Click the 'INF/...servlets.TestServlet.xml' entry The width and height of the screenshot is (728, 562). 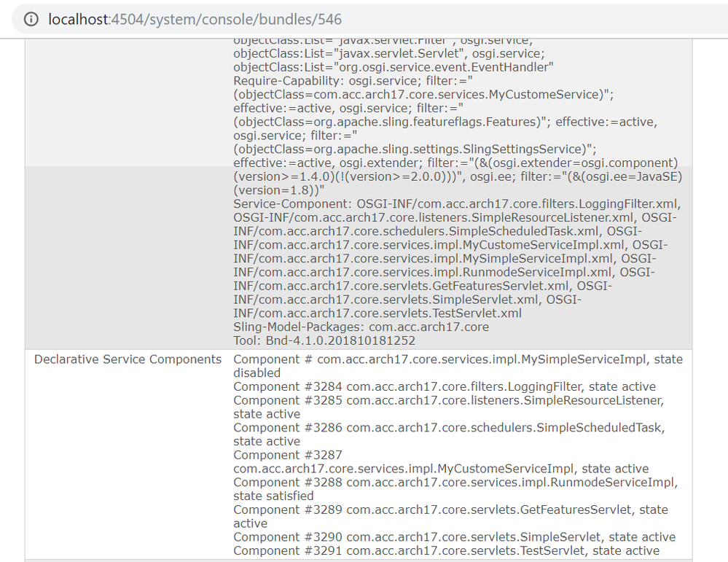(x=377, y=313)
